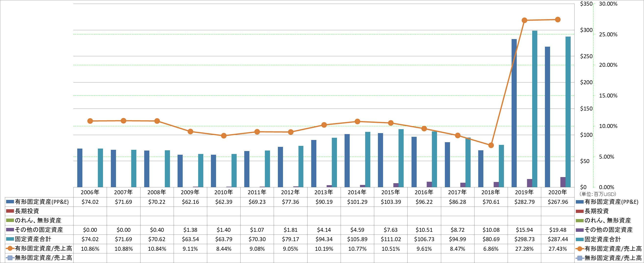Click the 6.86% ratio cell
644x263 pixels.
491,249
